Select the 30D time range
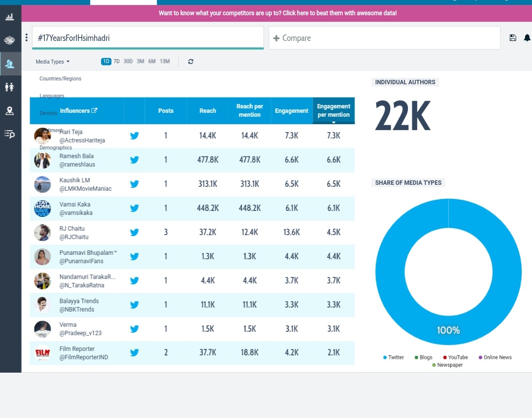The width and height of the screenshot is (532, 418). [x=128, y=62]
